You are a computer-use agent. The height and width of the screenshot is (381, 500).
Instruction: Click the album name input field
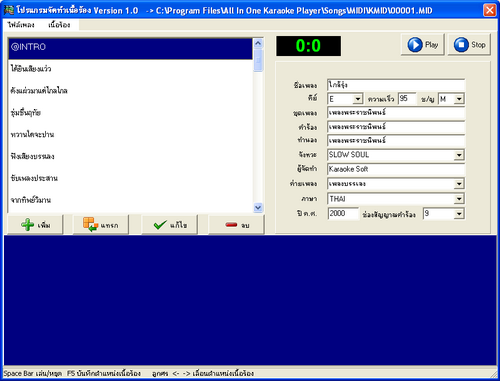point(396,113)
